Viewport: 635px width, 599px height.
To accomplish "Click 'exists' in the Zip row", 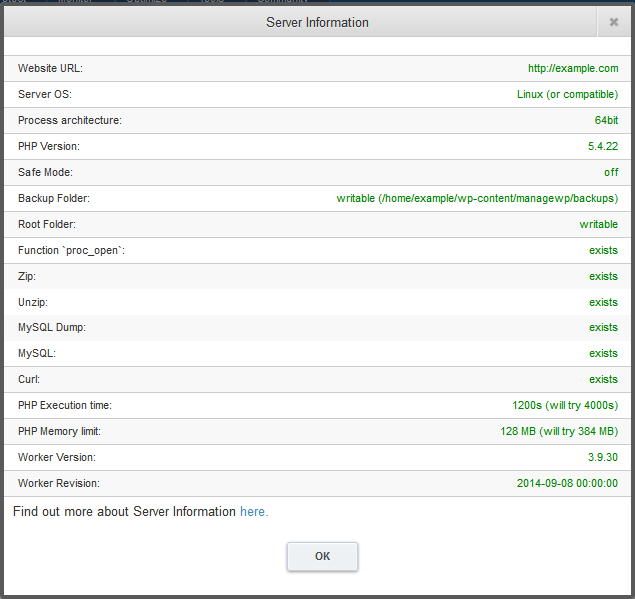I will tap(603, 276).
